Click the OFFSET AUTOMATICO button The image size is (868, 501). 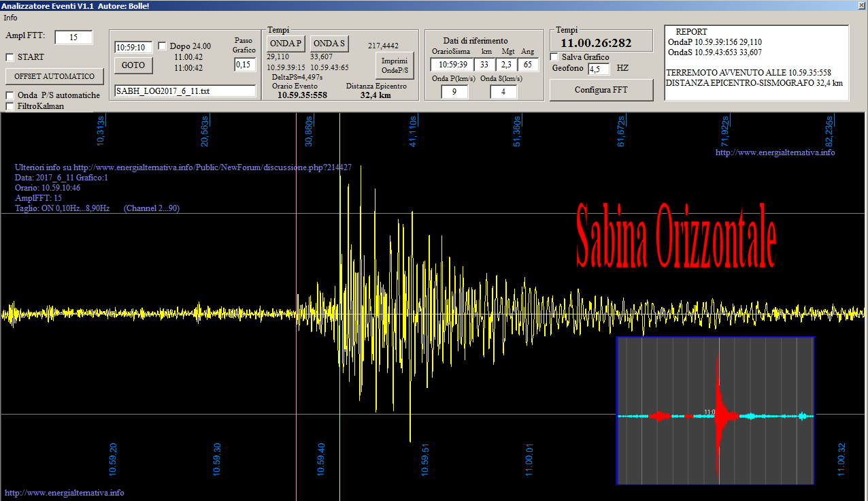pos(54,76)
